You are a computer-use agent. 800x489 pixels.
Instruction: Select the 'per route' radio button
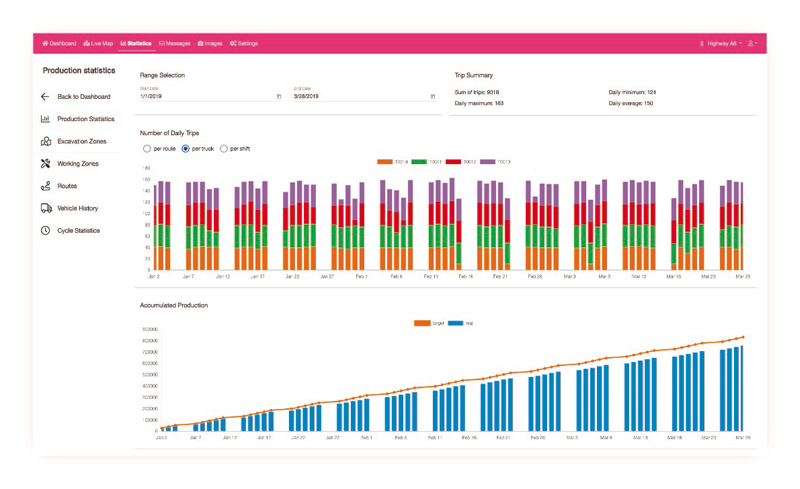tap(147, 149)
